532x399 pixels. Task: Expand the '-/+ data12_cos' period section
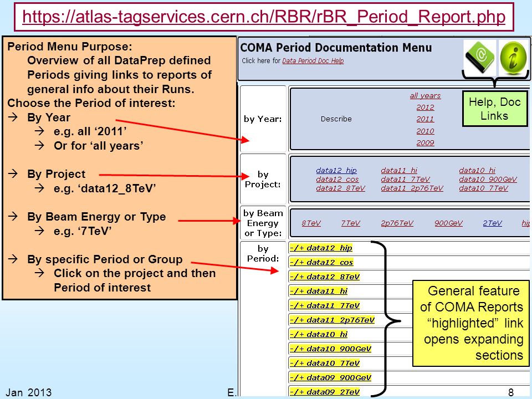click(x=321, y=262)
